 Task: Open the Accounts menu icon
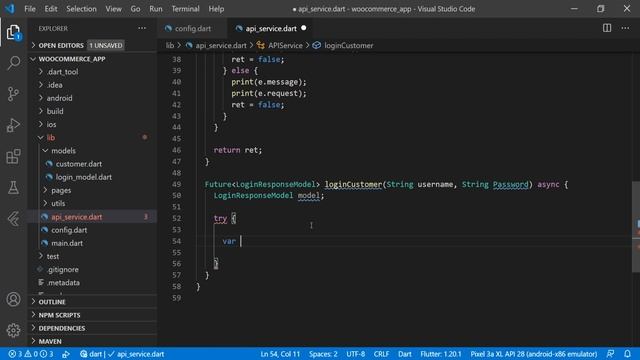tap(13, 299)
